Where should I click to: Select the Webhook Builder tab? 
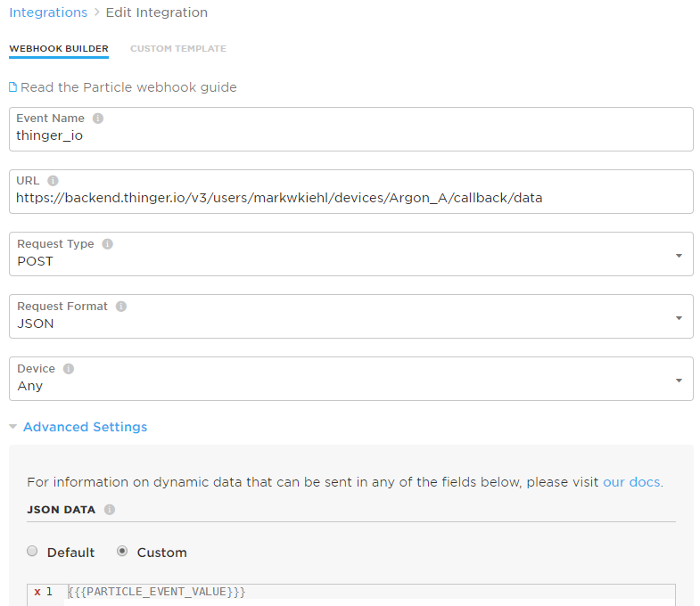tap(59, 49)
